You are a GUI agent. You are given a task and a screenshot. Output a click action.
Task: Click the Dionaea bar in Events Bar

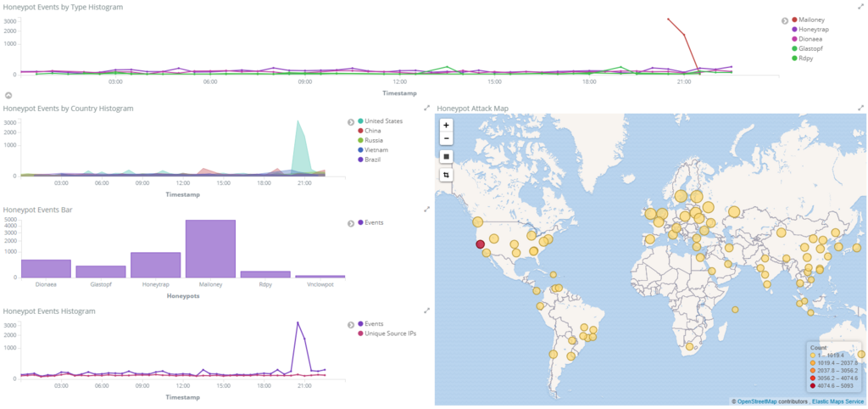[x=46, y=268]
